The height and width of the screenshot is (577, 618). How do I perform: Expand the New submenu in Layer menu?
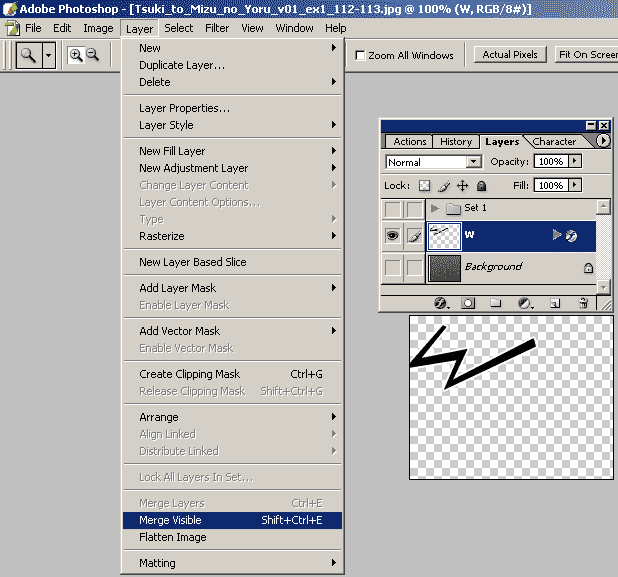pos(232,48)
